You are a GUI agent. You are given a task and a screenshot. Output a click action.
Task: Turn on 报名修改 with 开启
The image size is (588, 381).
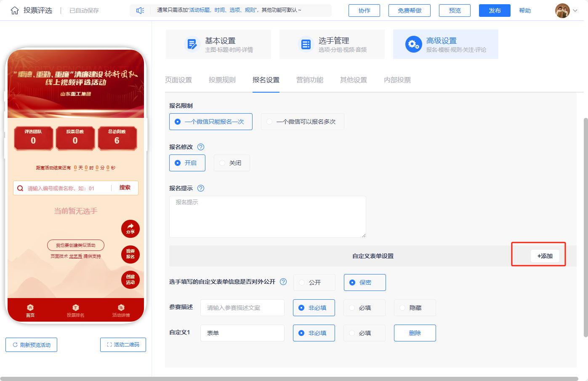187,163
